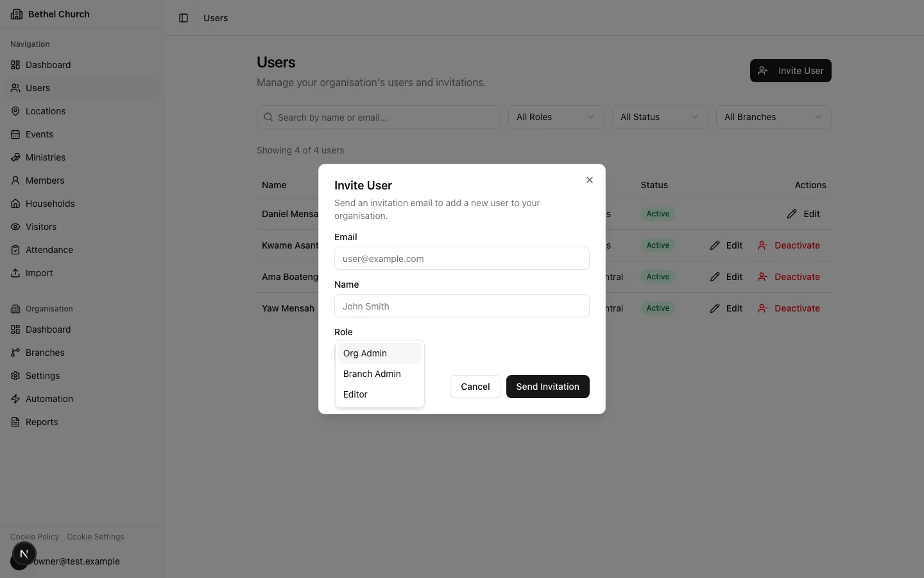Click the Members person icon

tap(15, 180)
